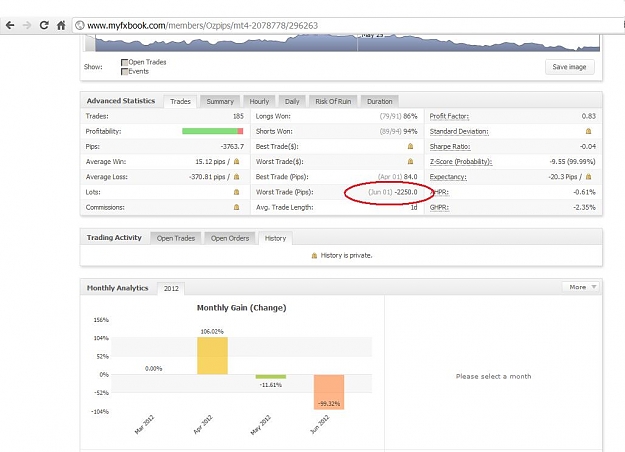Screen dimensions: 625x452
Task: Go to browser home icon
Action: (61, 26)
